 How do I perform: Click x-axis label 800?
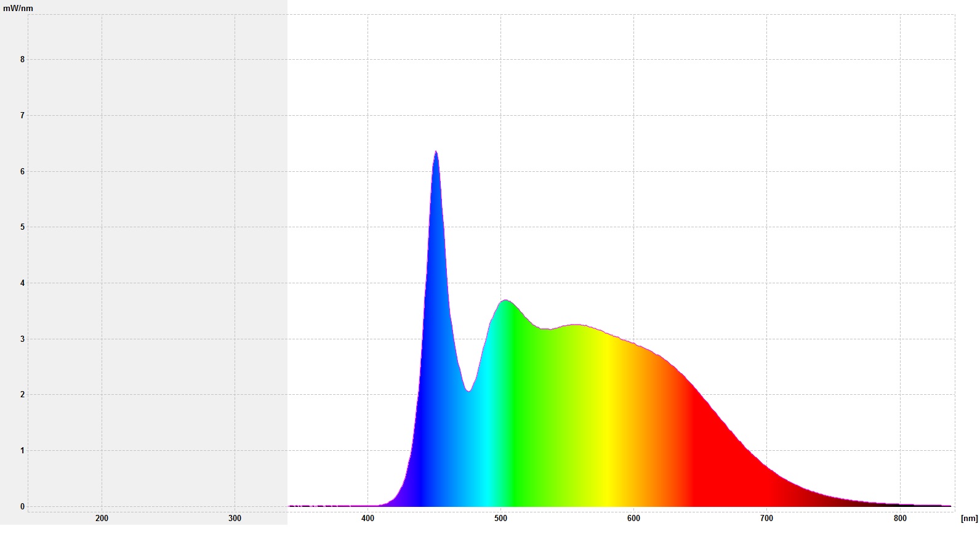tap(900, 519)
